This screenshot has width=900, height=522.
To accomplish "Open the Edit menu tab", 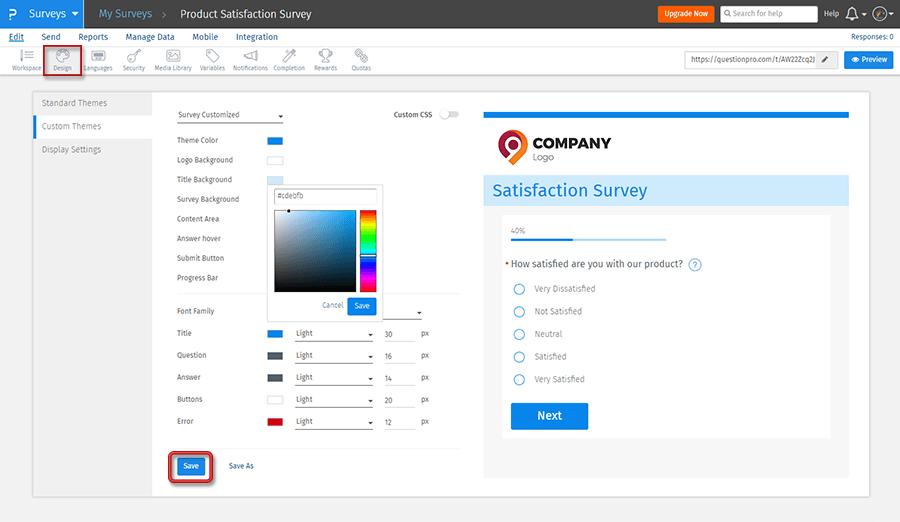I will pos(16,37).
